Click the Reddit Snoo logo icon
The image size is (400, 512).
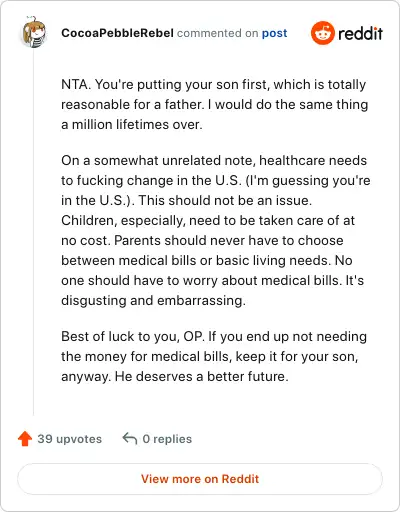tap(322, 33)
